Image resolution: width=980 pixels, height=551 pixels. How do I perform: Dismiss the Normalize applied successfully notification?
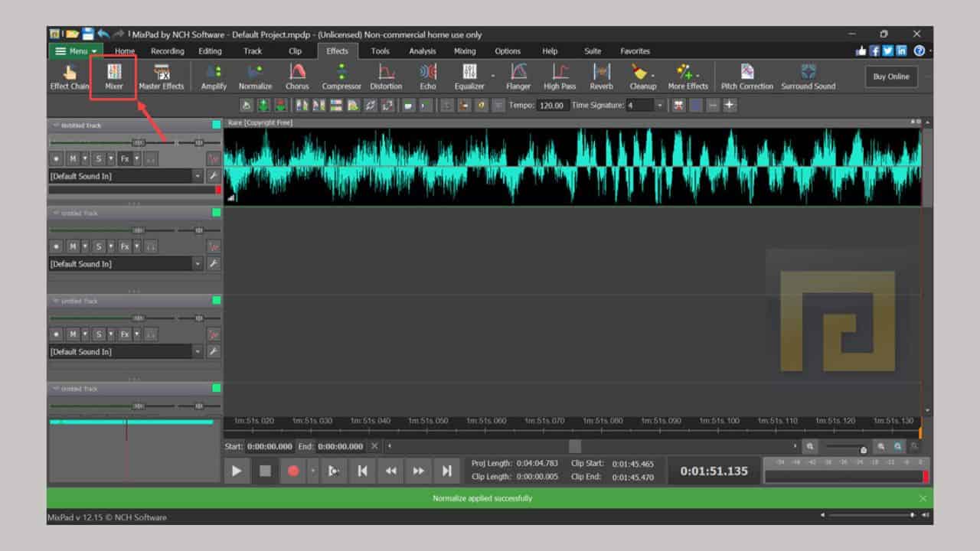click(923, 498)
